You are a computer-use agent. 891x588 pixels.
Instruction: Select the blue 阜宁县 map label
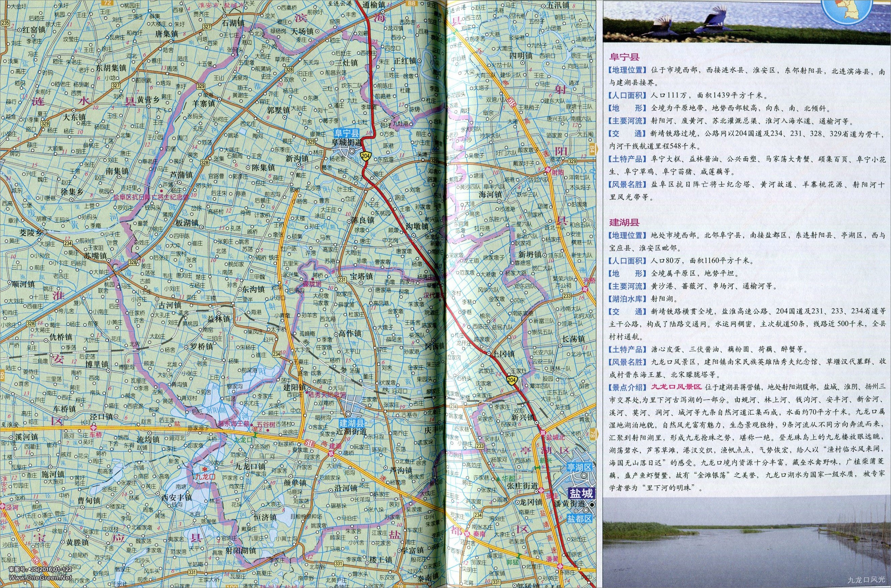click(x=347, y=133)
